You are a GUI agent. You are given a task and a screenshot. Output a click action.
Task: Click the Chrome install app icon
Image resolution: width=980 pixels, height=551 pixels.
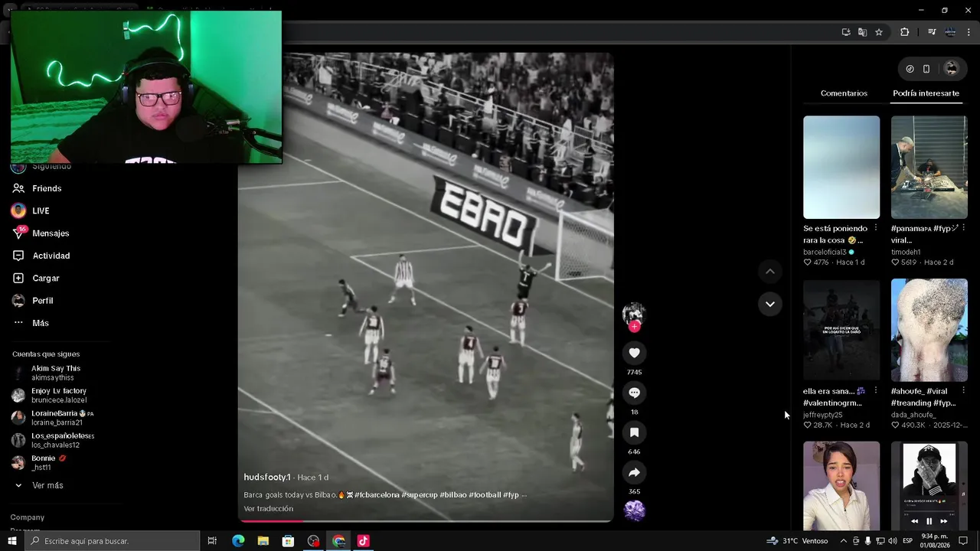click(846, 32)
